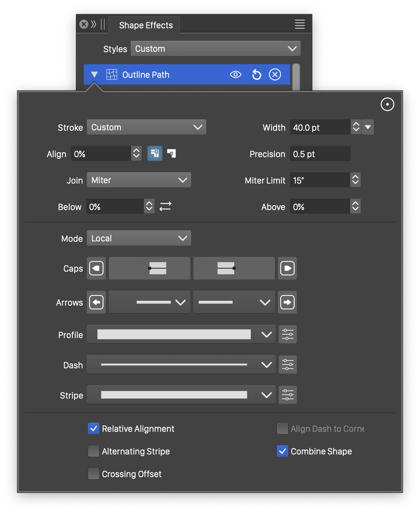Enable the Alternating Stripe checkbox
This screenshot has height=513, width=420.
pos(94,451)
